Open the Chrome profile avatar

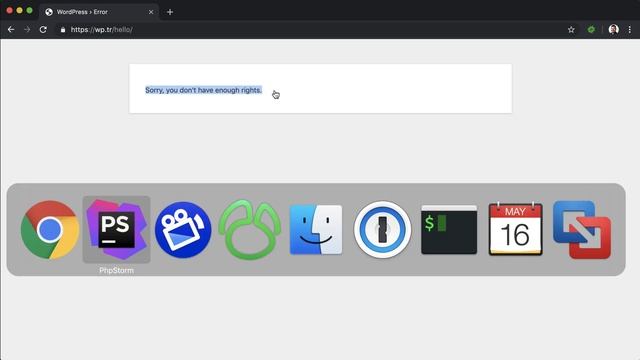click(x=613, y=29)
